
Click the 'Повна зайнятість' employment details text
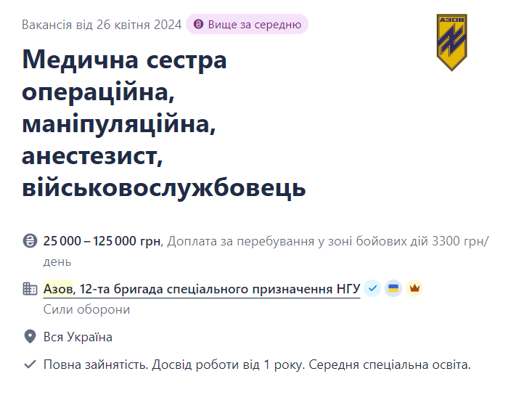(96, 365)
